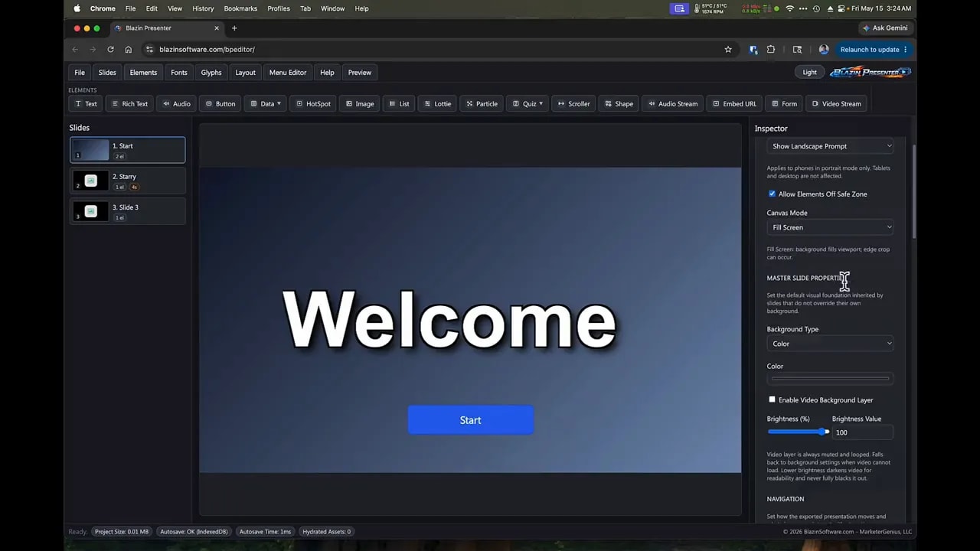
Task: Click the blue Start button on canvas
Action: pyautogui.click(x=470, y=420)
